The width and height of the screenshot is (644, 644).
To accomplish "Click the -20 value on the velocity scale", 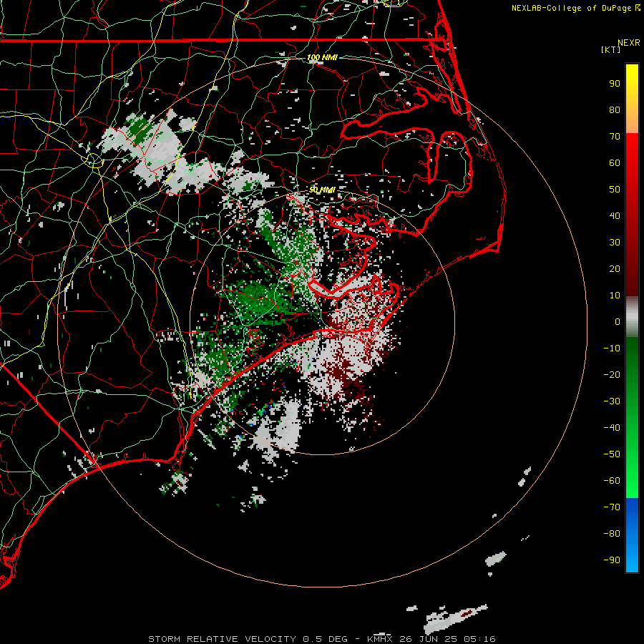I will pos(612,375).
